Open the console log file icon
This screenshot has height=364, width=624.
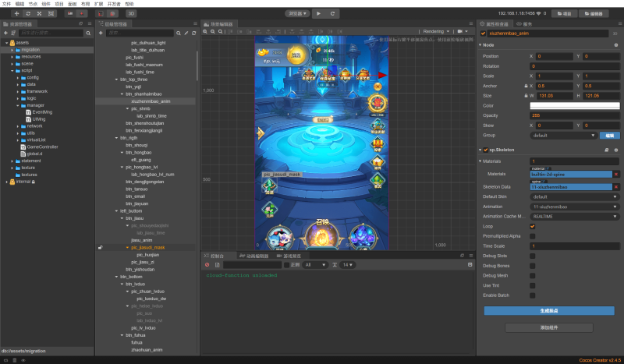pos(218,265)
